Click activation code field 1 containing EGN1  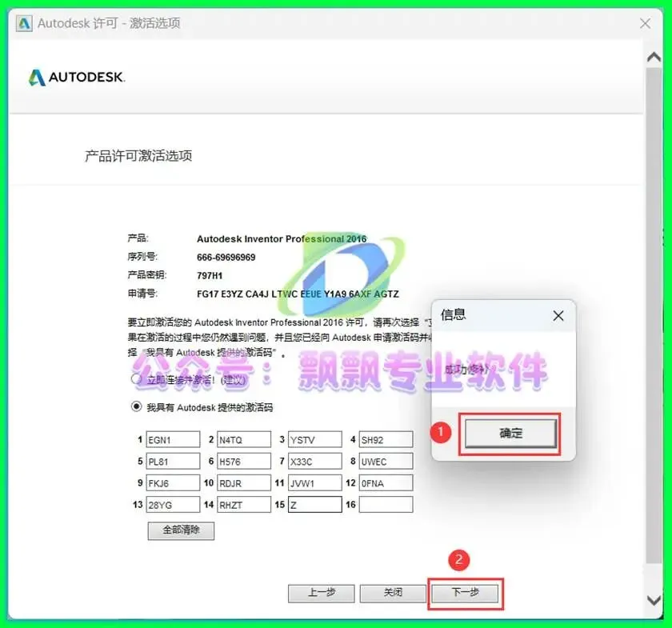click(x=173, y=439)
